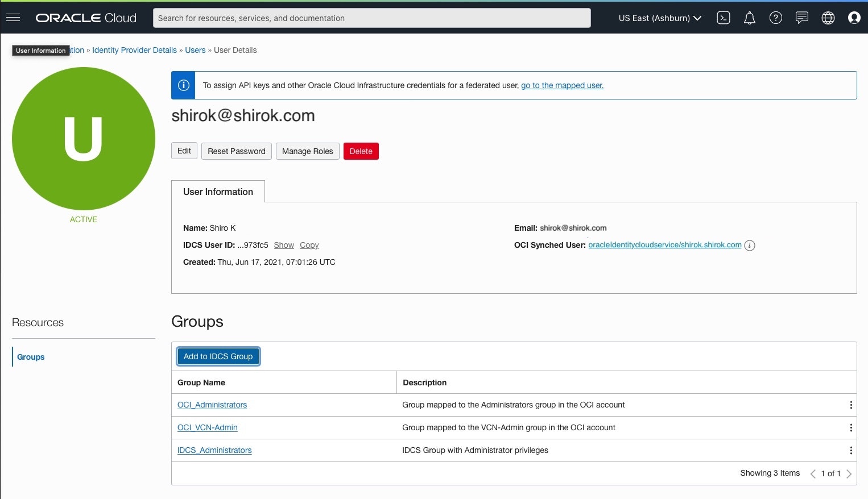Click the Oracle Cloud logo

pyautogui.click(x=86, y=18)
